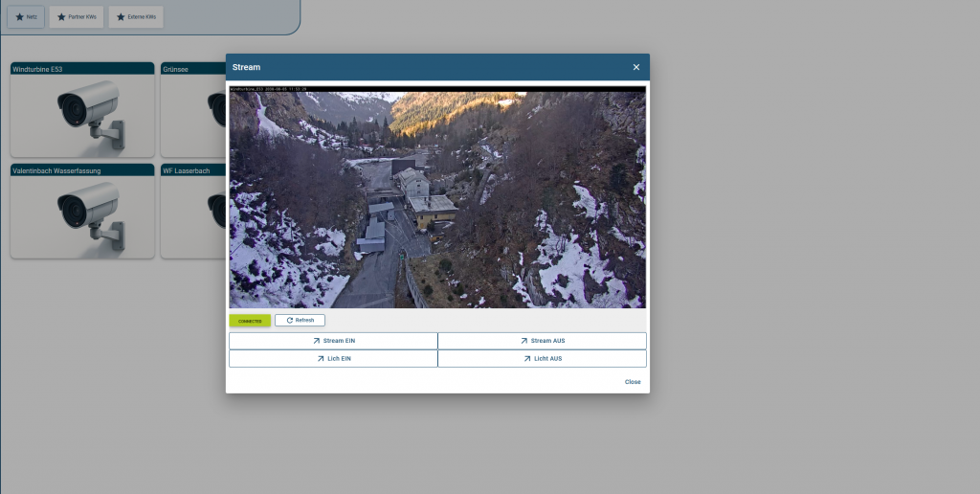Turn the stream off with Stream AUS
The width and height of the screenshot is (980, 494).
[x=542, y=341]
